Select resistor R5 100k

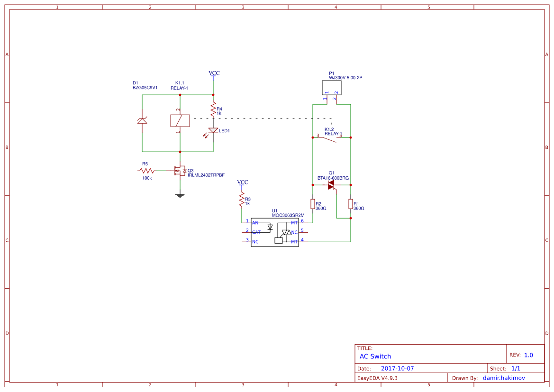[146, 170]
